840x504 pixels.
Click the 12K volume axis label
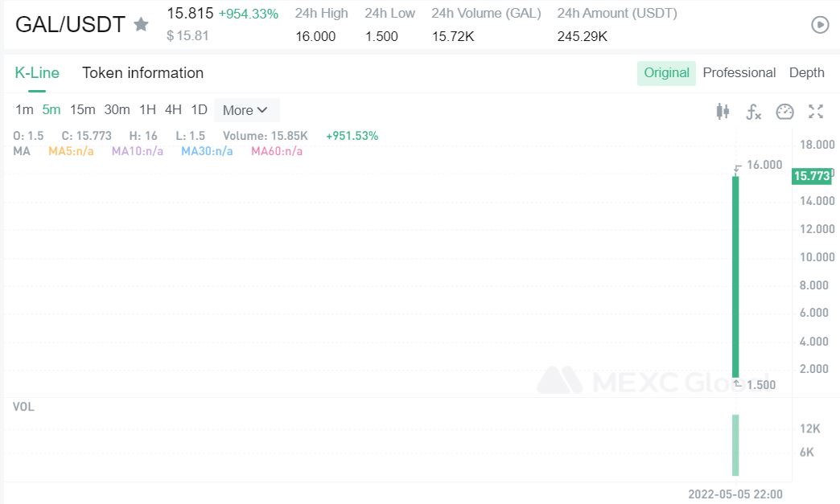810,428
